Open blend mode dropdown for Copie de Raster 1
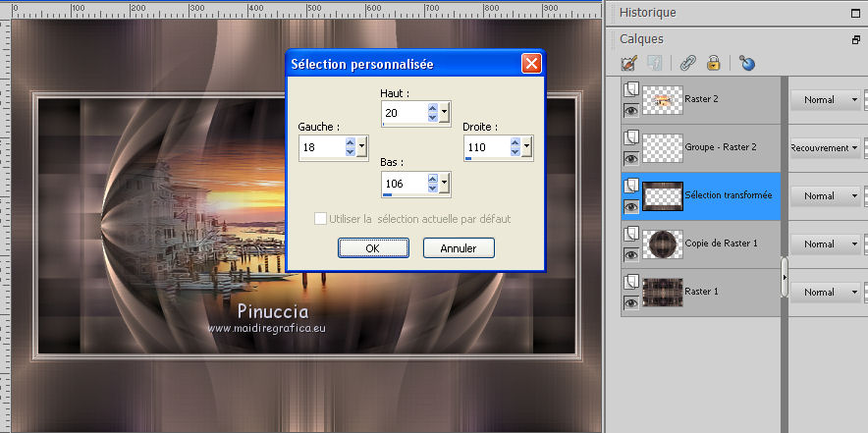 [x=825, y=244]
